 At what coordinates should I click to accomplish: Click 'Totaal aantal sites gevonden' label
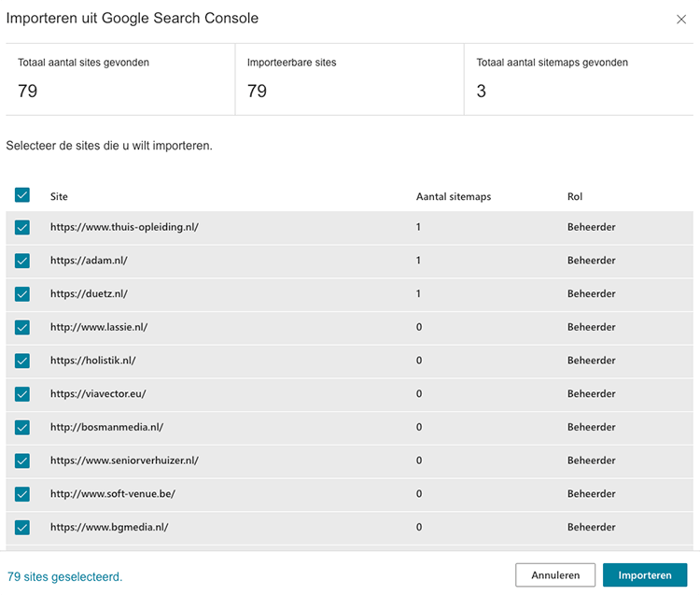pos(83,63)
